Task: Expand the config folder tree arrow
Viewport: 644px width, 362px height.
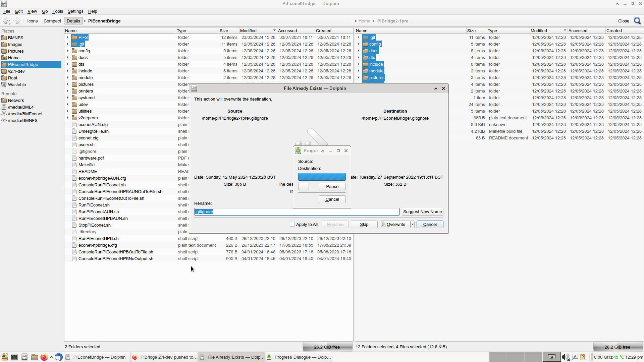Action: pos(68,51)
